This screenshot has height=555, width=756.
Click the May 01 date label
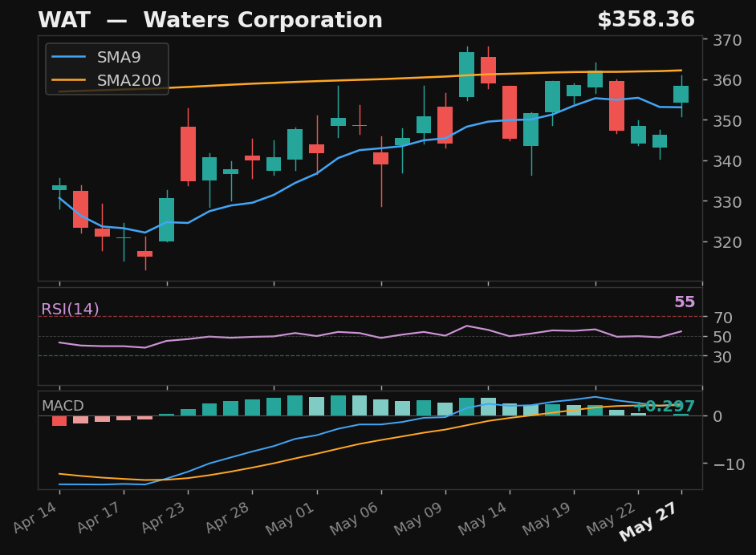click(x=290, y=519)
